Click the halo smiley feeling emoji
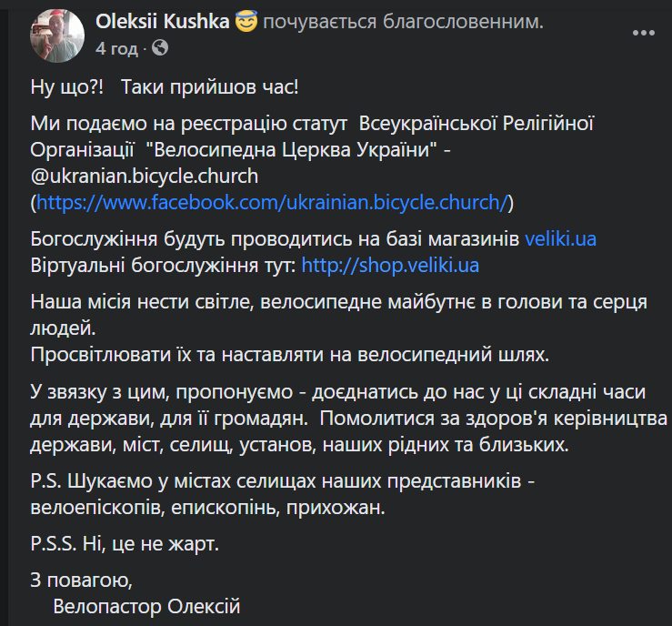 (246, 22)
